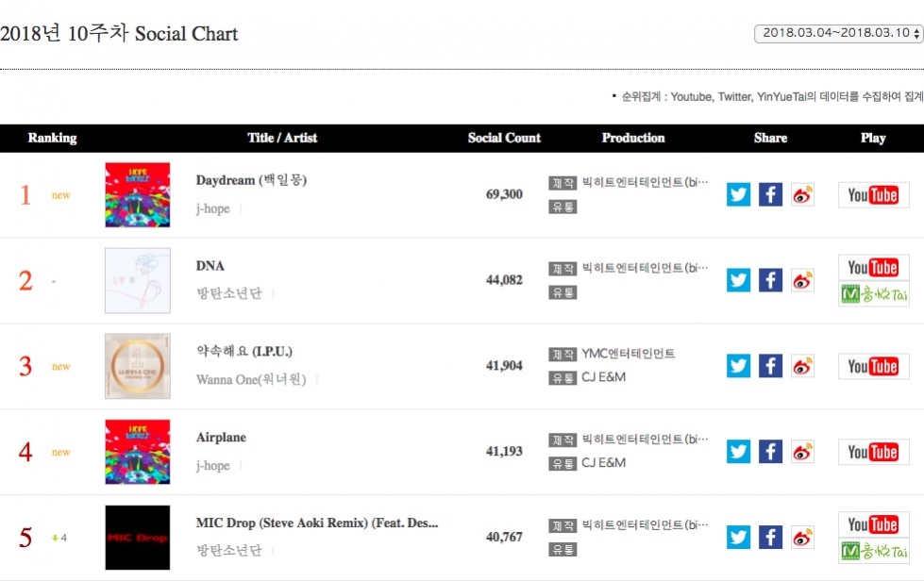Viewport: 924px width, 581px height.
Task: Open the DNA album cover thumbnail
Action: [x=137, y=280]
